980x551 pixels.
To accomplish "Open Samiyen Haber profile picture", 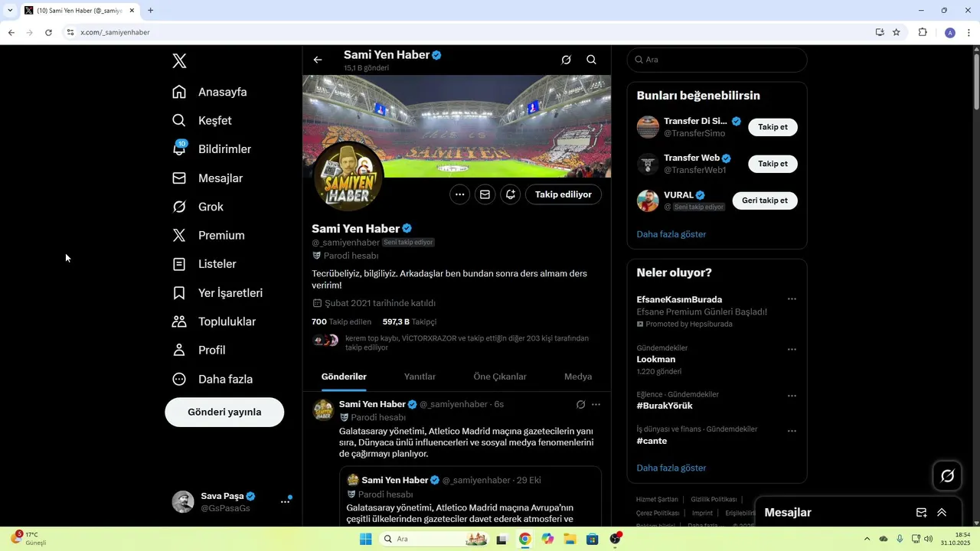I will [x=348, y=177].
